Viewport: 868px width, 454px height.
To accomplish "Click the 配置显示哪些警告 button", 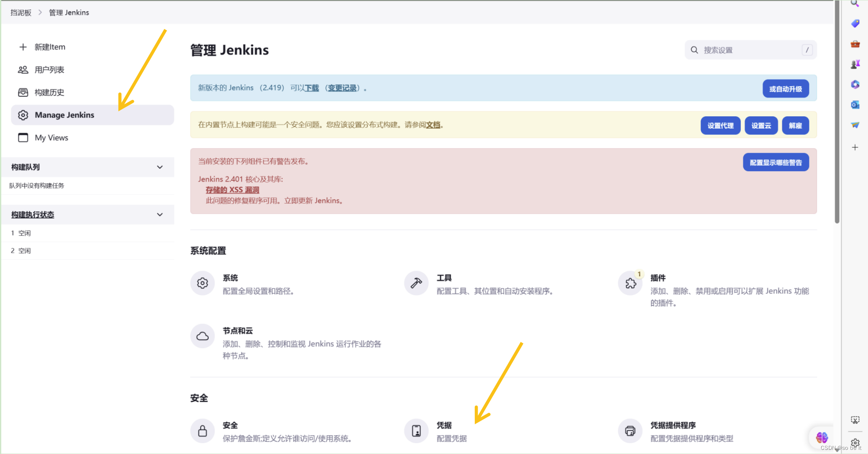I will (x=776, y=162).
